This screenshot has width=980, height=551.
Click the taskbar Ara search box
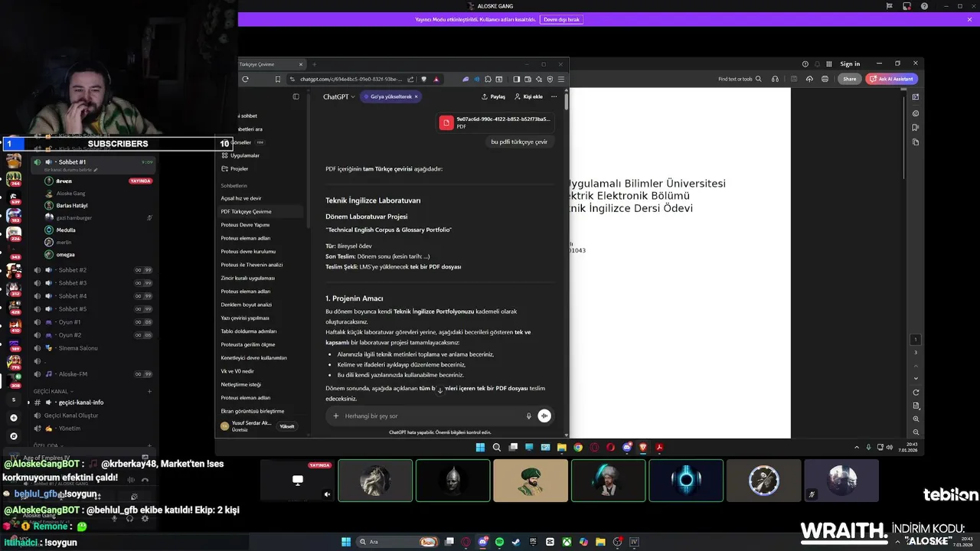(x=398, y=542)
